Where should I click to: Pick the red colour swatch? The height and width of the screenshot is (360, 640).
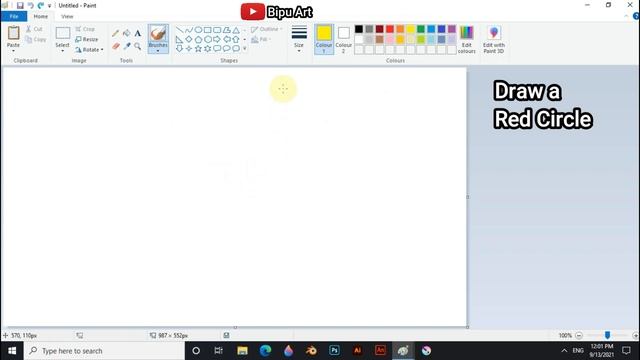click(x=390, y=29)
